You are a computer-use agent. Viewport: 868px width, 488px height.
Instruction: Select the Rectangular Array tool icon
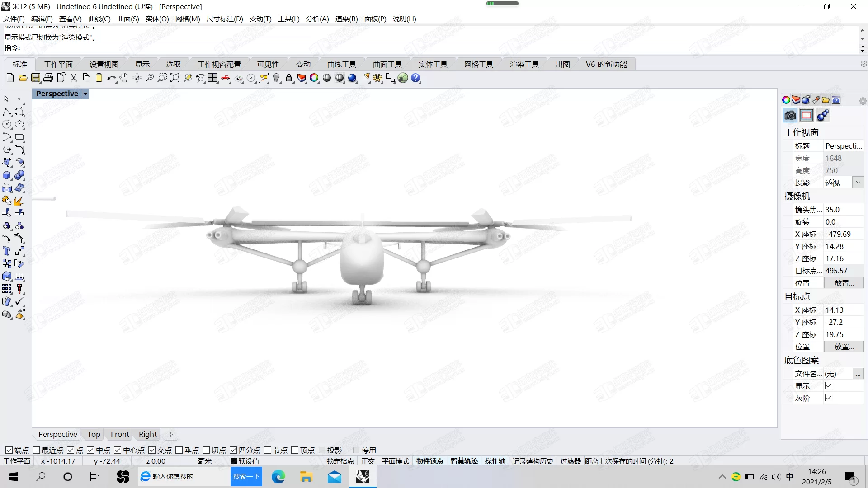pyautogui.click(x=7, y=289)
